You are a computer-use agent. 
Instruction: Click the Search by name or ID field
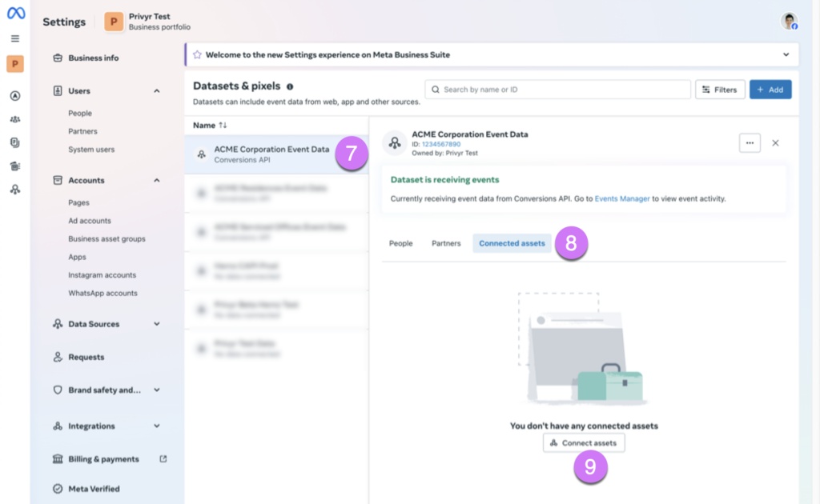pos(557,90)
